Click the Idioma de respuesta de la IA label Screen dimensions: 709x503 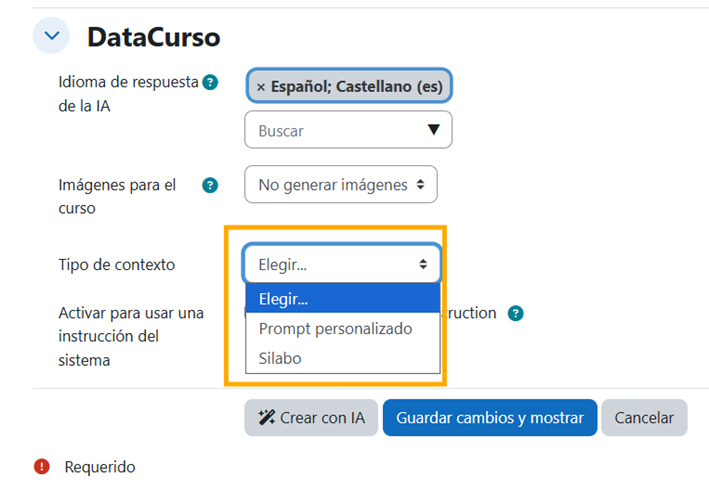pyautogui.click(x=128, y=94)
